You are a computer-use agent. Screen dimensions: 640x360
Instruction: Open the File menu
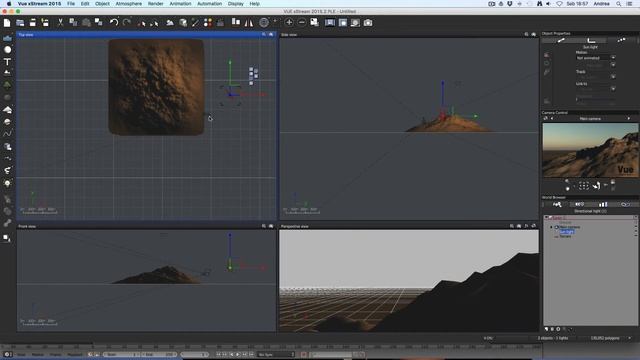click(71, 4)
